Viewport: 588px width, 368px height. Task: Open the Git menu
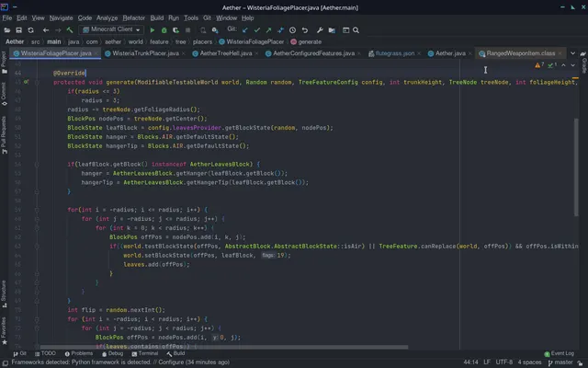(207, 18)
